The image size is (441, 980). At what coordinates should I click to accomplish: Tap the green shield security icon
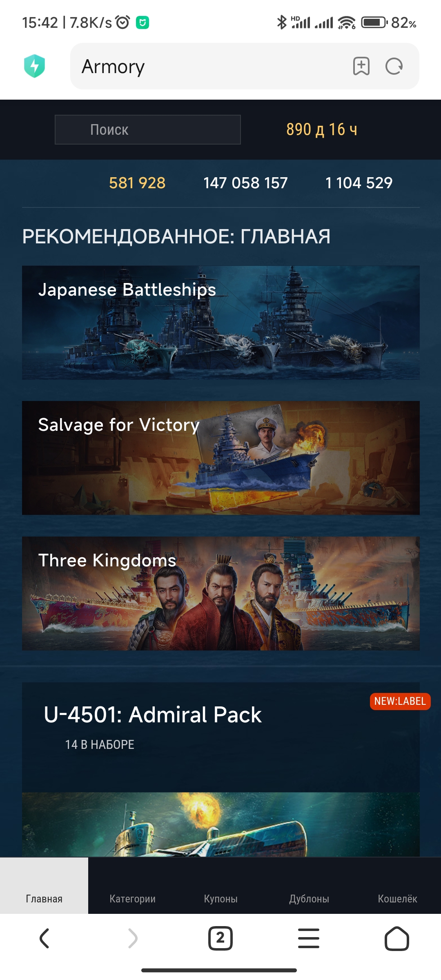click(34, 66)
